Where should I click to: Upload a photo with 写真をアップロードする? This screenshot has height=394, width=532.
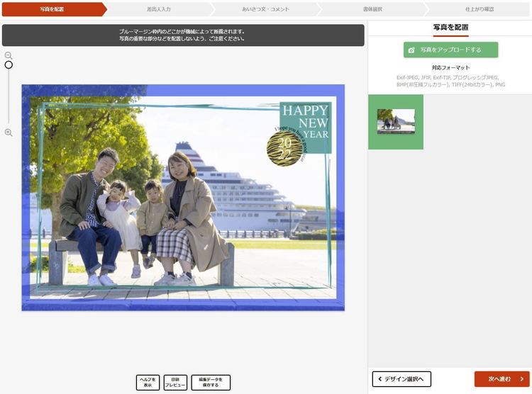pyautogui.click(x=450, y=50)
